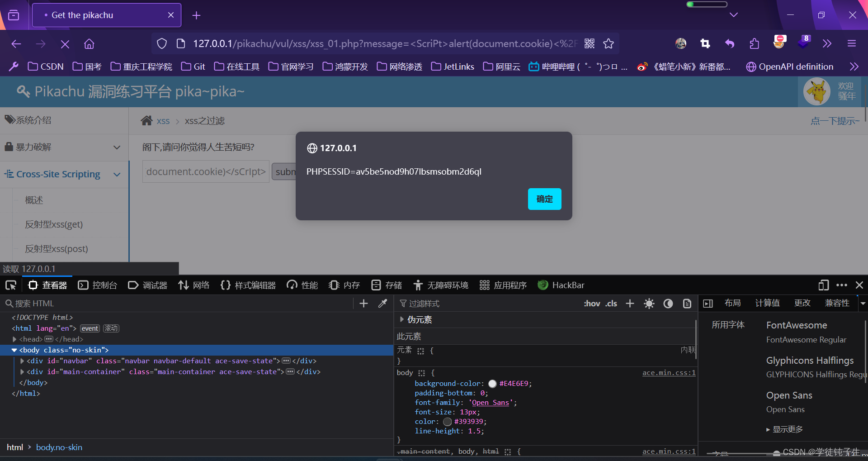Go to browser home page icon
The image size is (868, 461).
[x=89, y=44]
